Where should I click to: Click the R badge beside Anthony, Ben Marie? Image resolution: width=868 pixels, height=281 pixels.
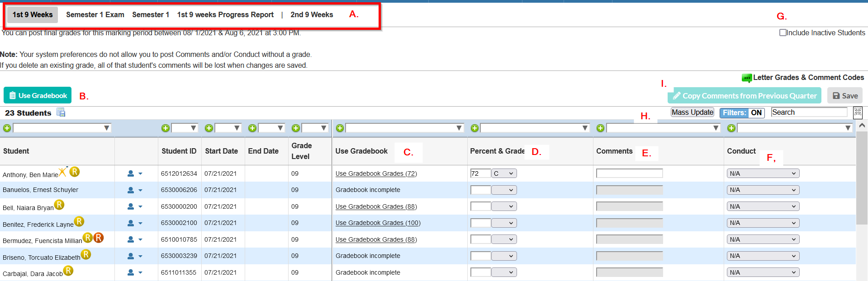click(x=75, y=172)
